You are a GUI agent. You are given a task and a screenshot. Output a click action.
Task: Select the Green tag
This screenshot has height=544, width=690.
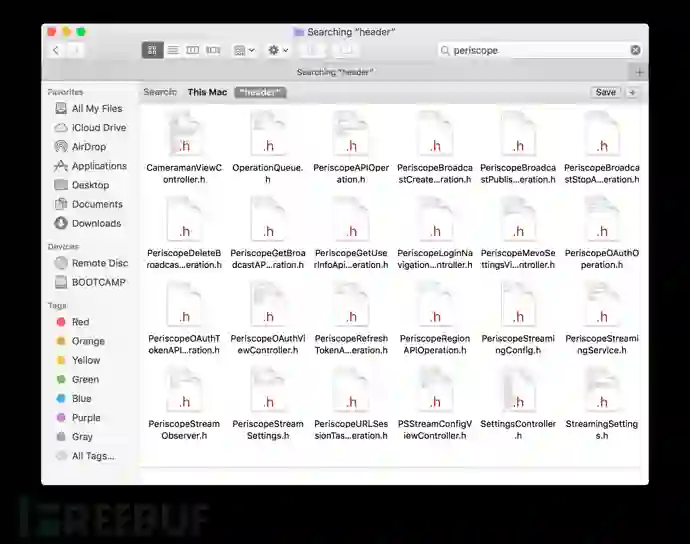(78, 379)
